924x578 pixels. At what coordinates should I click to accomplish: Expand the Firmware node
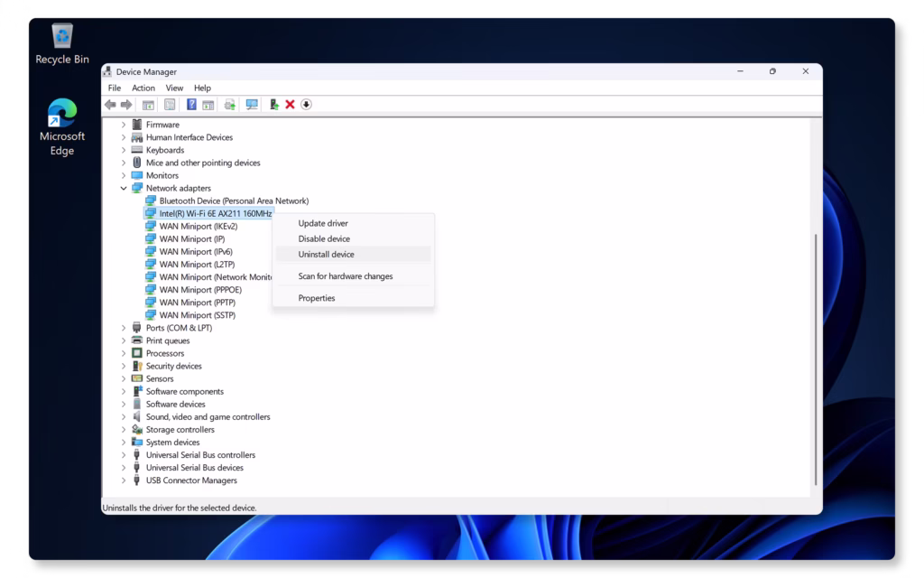(x=123, y=125)
